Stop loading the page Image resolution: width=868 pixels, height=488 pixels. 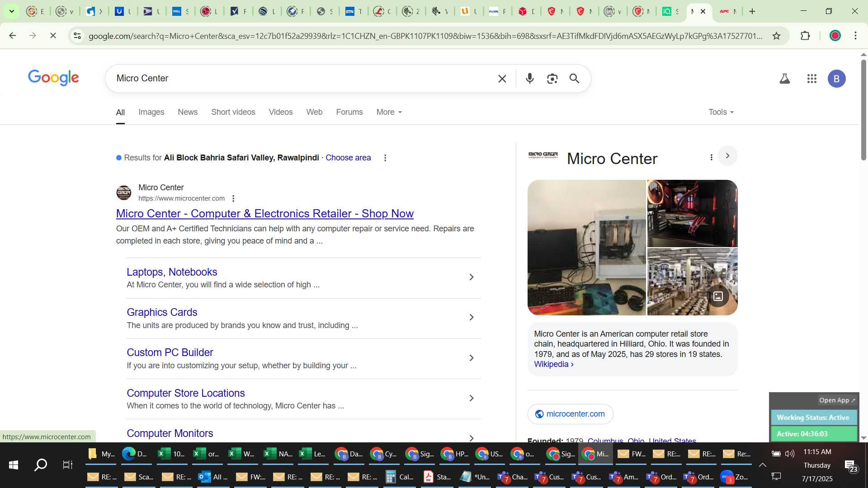coord(53,36)
